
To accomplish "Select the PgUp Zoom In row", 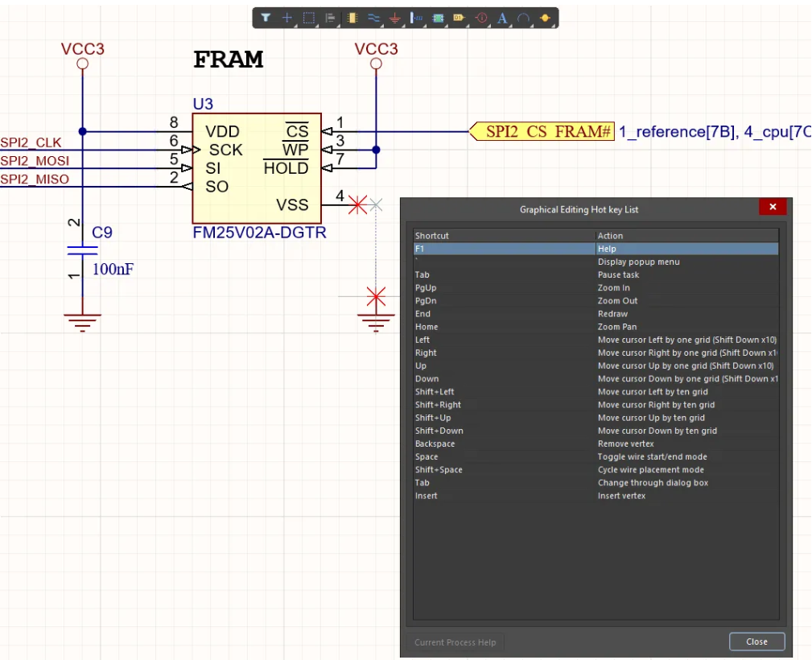I will pyautogui.click(x=596, y=287).
